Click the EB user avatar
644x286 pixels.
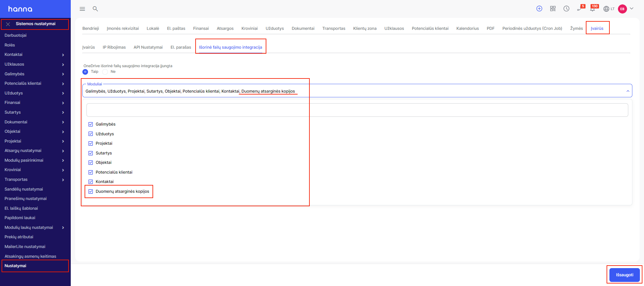pyautogui.click(x=622, y=9)
